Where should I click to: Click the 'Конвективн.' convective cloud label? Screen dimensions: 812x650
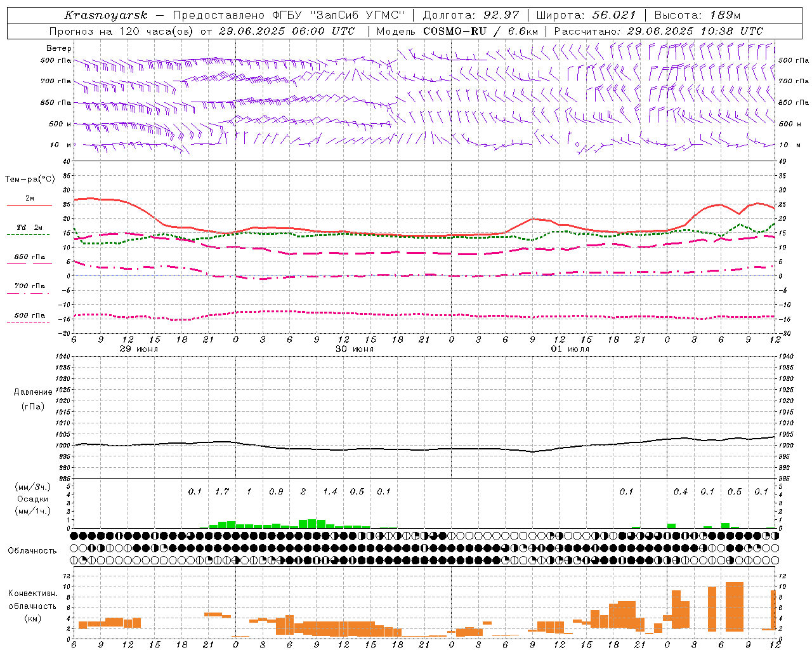click(x=32, y=594)
